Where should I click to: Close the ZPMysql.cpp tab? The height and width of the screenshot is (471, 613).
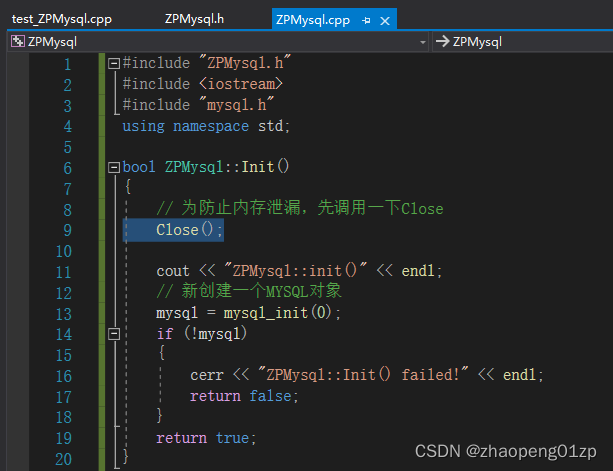(x=385, y=21)
